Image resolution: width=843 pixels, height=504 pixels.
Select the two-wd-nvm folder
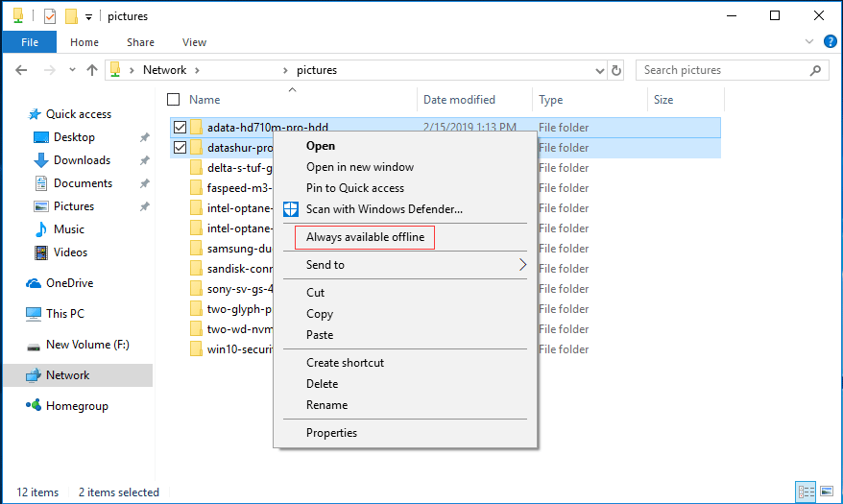tap(240, 329)
